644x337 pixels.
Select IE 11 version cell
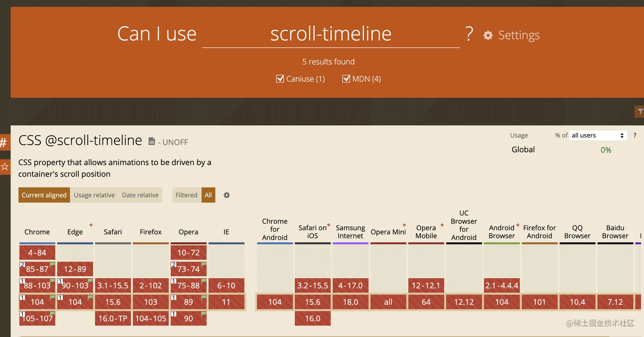click(x=226, y=302)
